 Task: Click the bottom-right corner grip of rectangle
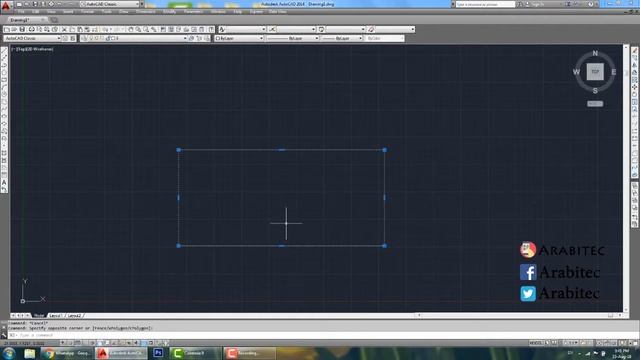(x=384, y=246)
